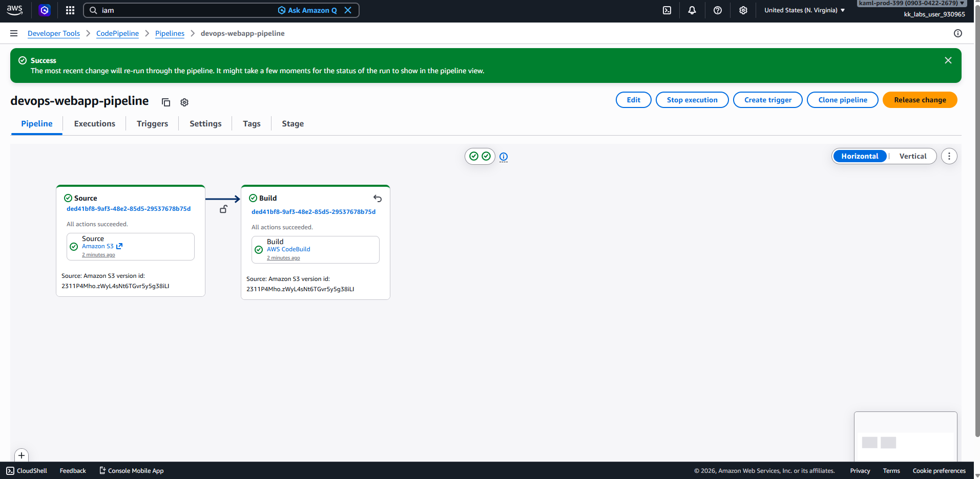The height and width of the screenshot is (479, 980).
Task: Open the account menu kk_labs_user_930965
Action: [934, 14]
